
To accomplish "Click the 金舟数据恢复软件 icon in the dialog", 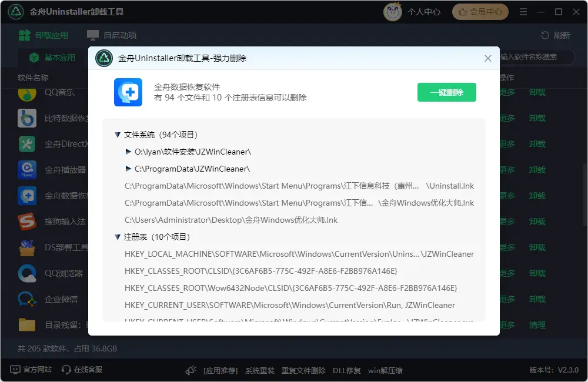I will [x=128, y=92].
